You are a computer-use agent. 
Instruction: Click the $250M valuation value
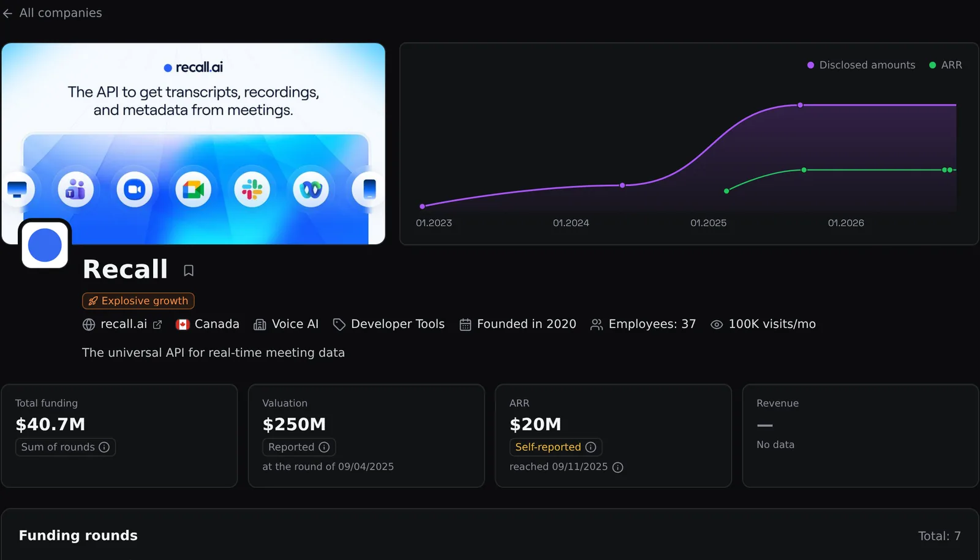(x=294, y=424)
